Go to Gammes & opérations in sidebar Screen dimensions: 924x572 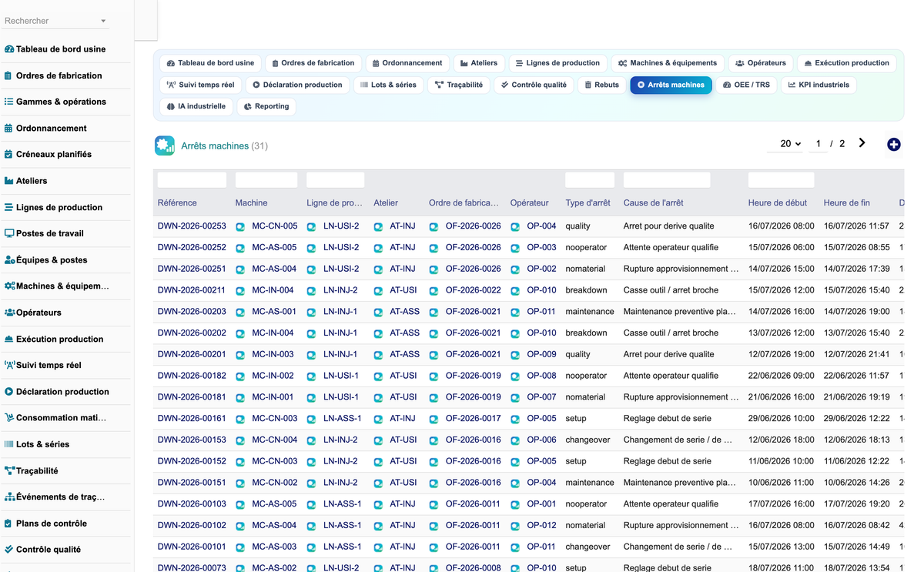point(55,102)
